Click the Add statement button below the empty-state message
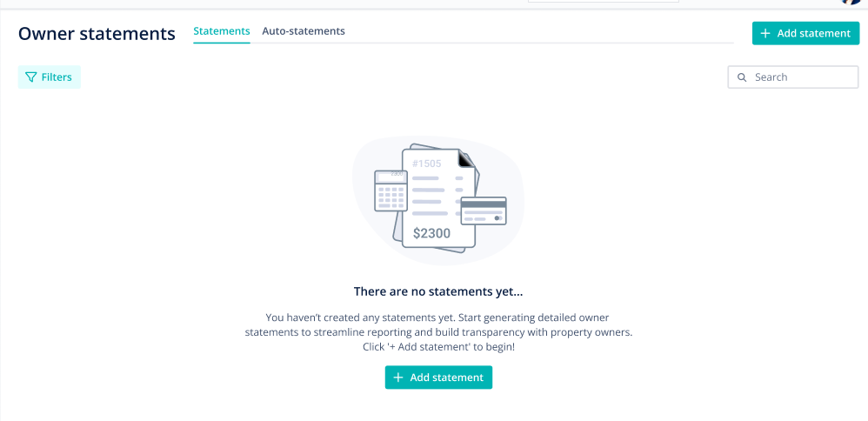 coord(438,378)
